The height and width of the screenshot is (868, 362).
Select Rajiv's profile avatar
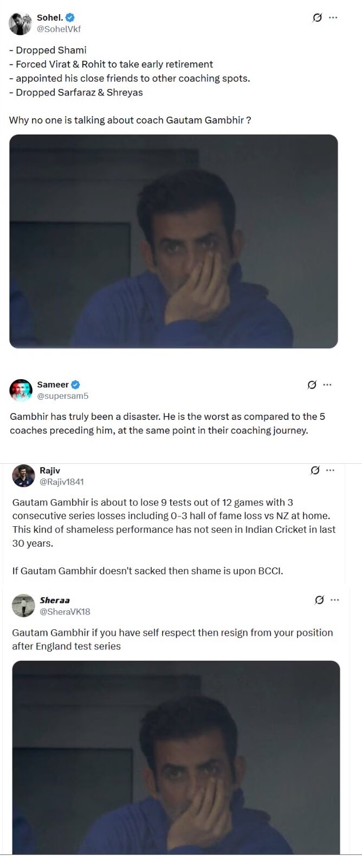tap(22, 475)
